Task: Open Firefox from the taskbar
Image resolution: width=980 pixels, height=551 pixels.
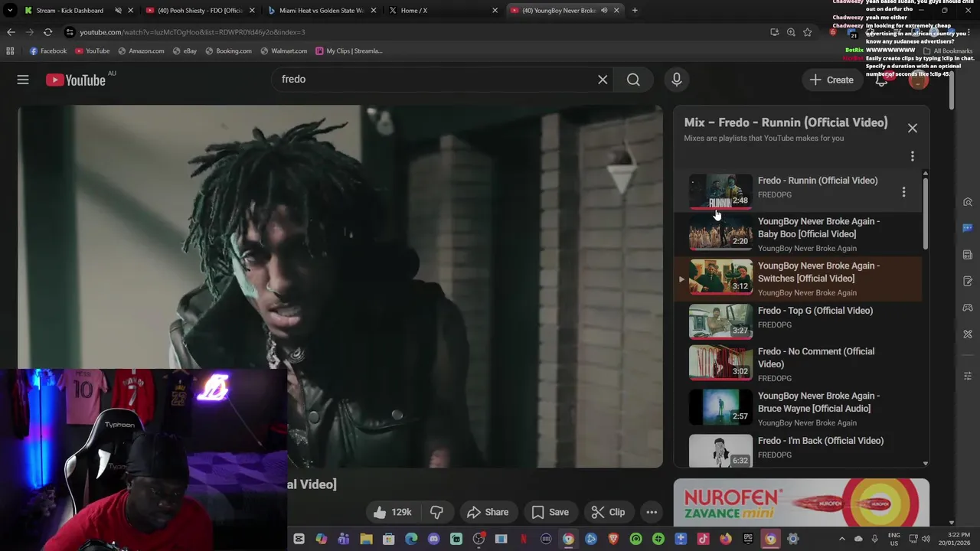Action: pos(725,539)
